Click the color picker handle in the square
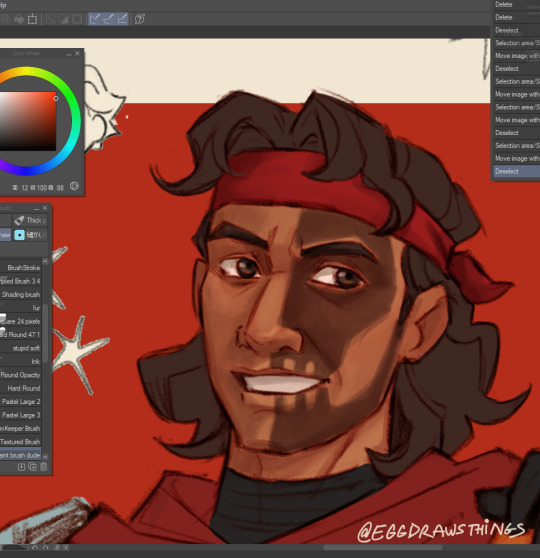The image size is (540, 558). coord(56,98)
